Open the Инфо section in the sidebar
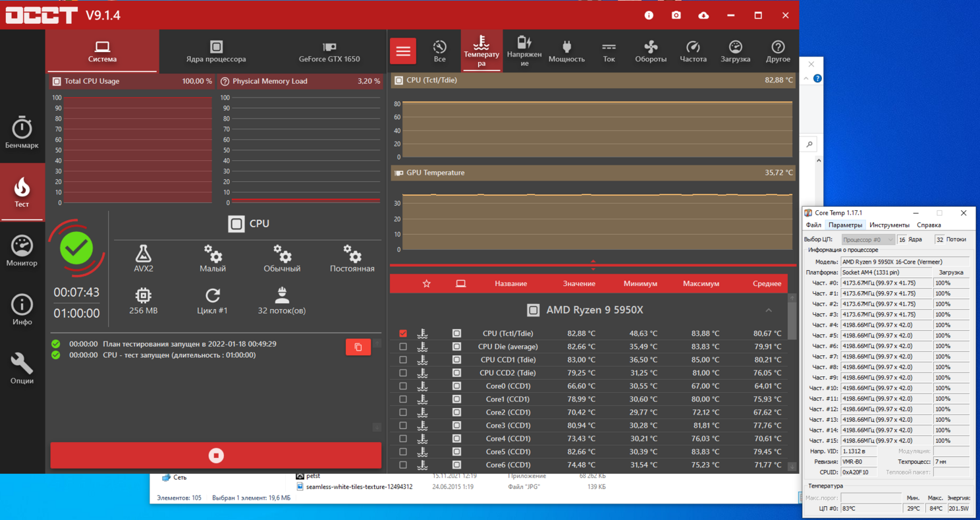 pyautogui.click(x=22, y=309)
